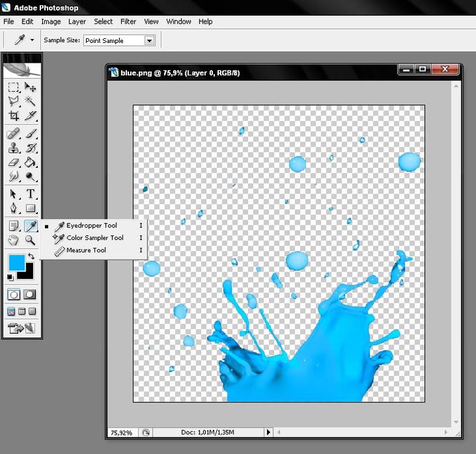Viewport: 476px width, 454px height.
Task: Switch to Full Screen Mode
Action: pos(32,311)
